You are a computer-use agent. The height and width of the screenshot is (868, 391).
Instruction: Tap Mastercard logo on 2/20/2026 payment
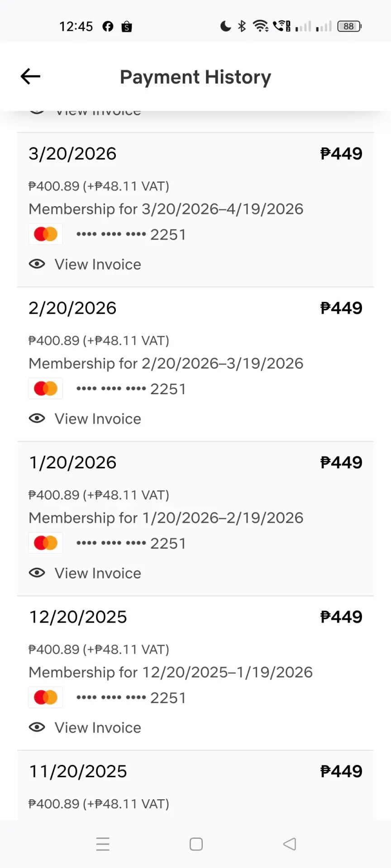[x=46, y=389]
